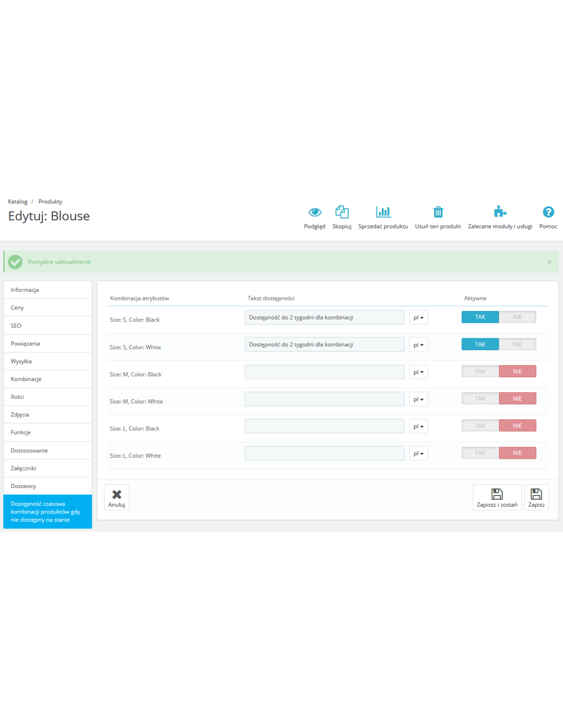Select NIE for Size L Color White

[517, 453]
